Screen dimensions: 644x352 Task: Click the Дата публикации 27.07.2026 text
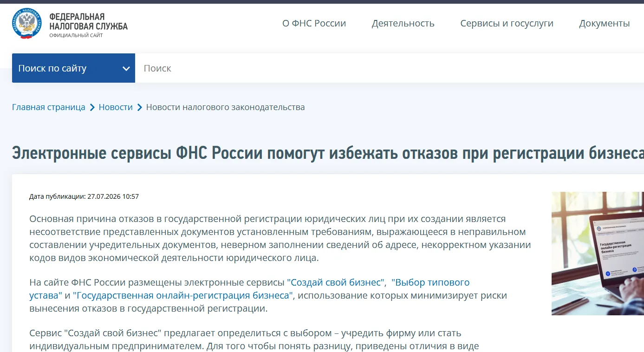point(84,196)
